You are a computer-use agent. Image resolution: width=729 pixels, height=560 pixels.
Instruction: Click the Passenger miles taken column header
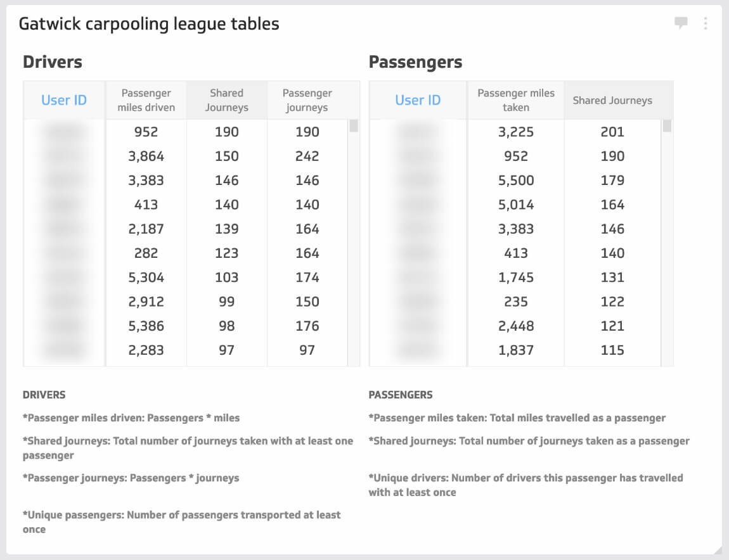(x=516, y=100)
